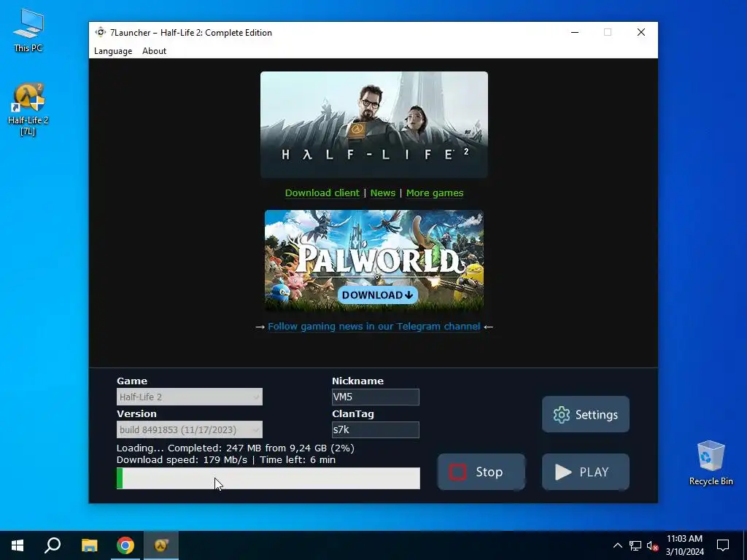
Task: Close the 7Launcher window
Action: coord(641,32)
